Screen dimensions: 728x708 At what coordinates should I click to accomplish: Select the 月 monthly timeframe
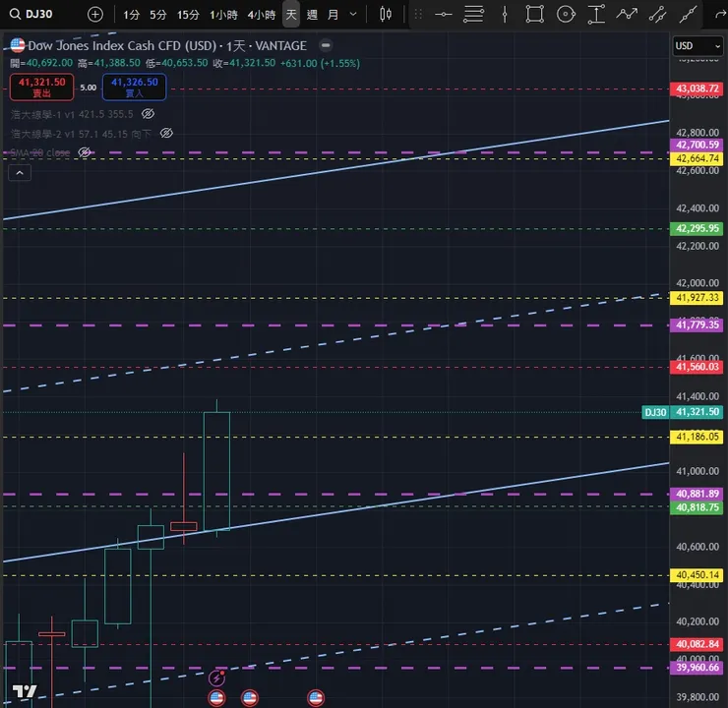tap(333, 15)
